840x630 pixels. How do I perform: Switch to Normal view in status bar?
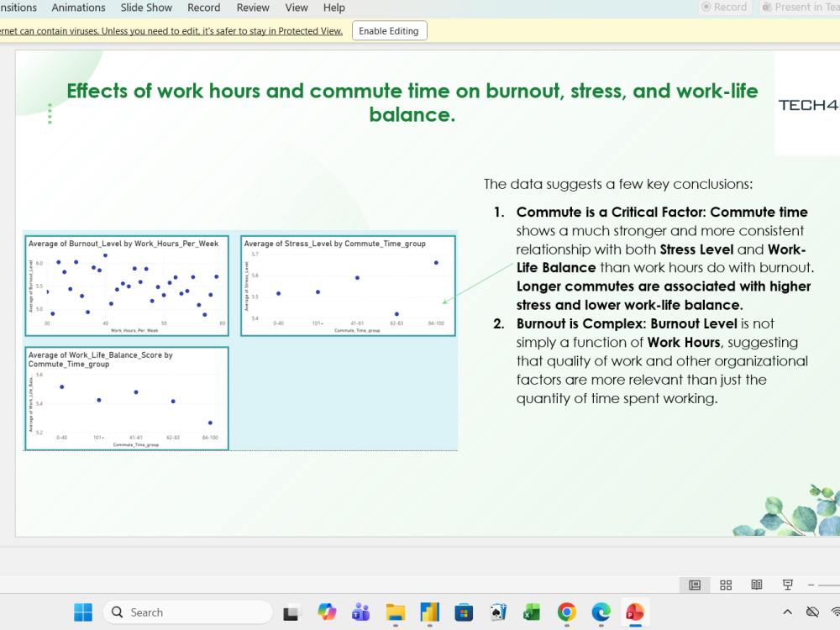(x=695, y=585)
